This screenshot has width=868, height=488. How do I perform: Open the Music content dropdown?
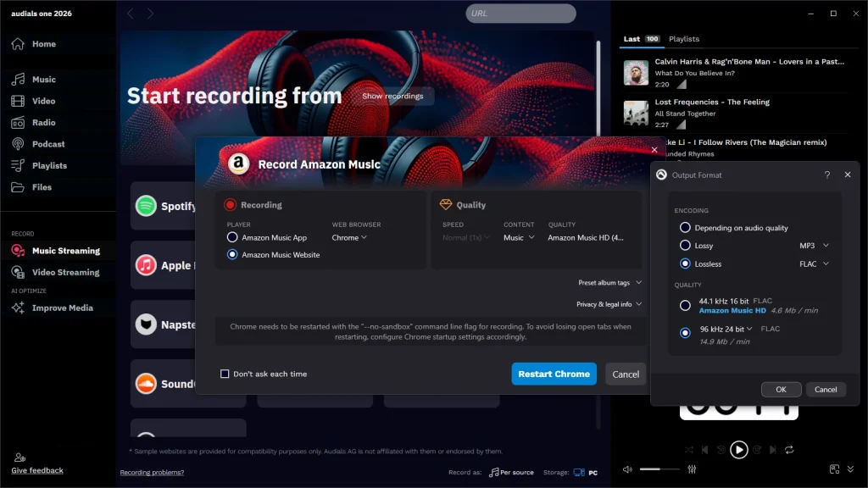(x=519, y=237)
